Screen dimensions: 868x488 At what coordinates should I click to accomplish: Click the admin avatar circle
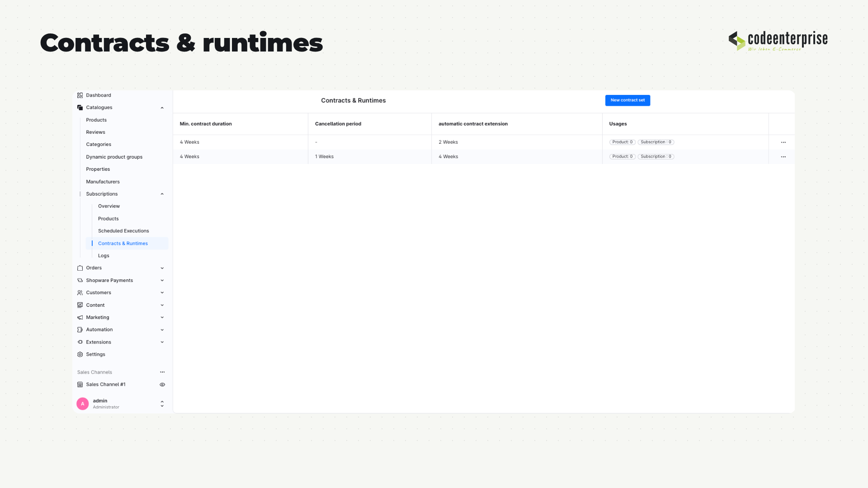click(83, 404)
